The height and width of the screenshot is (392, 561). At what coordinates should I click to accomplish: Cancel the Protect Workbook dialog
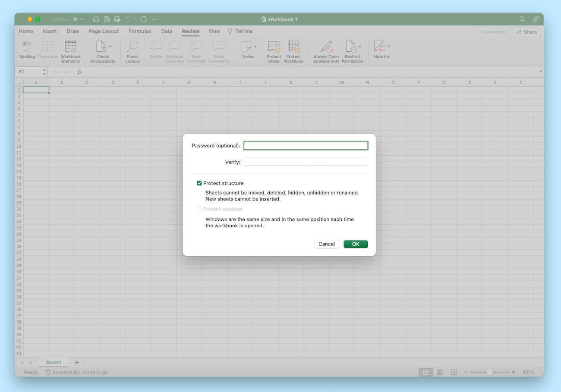click(x=327, y=244)
